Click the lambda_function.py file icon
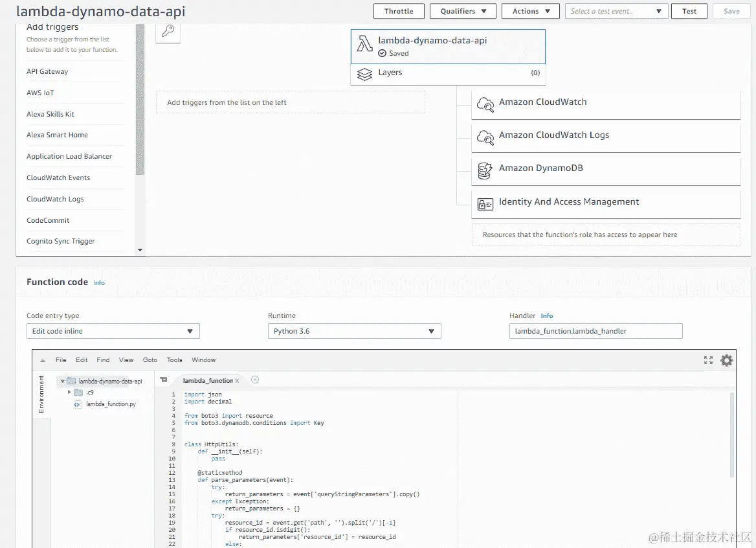The width and height of the screenshot is (756, 548). pyautogui.click(x=77, y=404)
